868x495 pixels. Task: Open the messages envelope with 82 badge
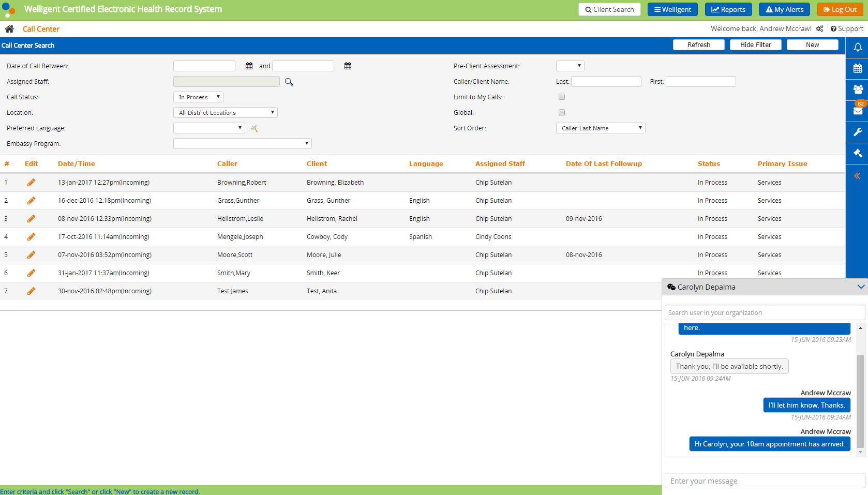pyautogui.click(x=857, y=110)
